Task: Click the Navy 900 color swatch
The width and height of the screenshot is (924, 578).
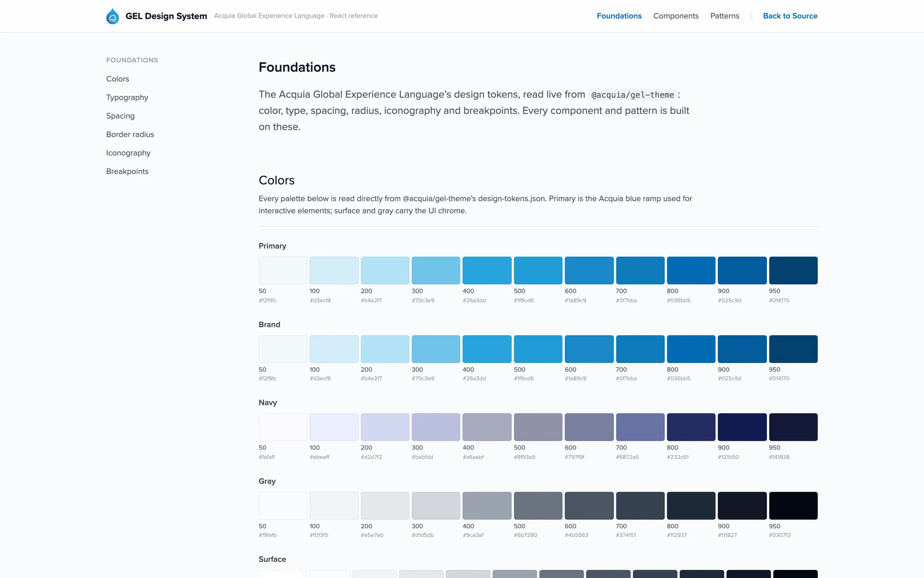Action: 742,427
